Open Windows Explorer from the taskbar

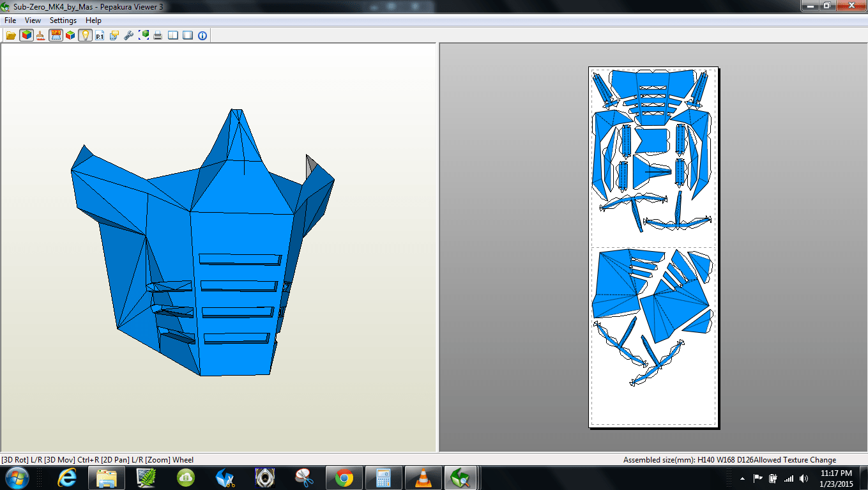coord(107,477)
